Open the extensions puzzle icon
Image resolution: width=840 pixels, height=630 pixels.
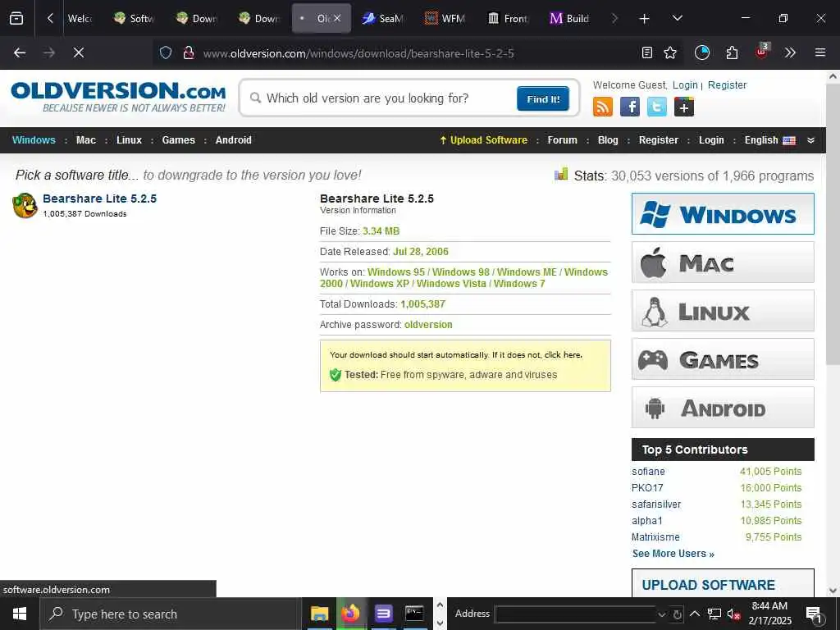pyautogui.click(x=732, y=52)
